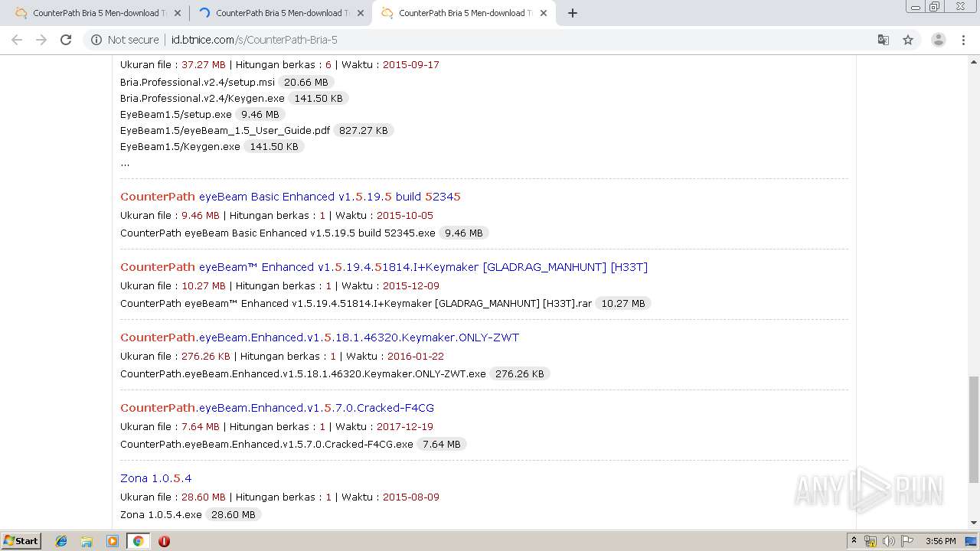Close the first CounterPath Bria tab

[x=178, y=13]
